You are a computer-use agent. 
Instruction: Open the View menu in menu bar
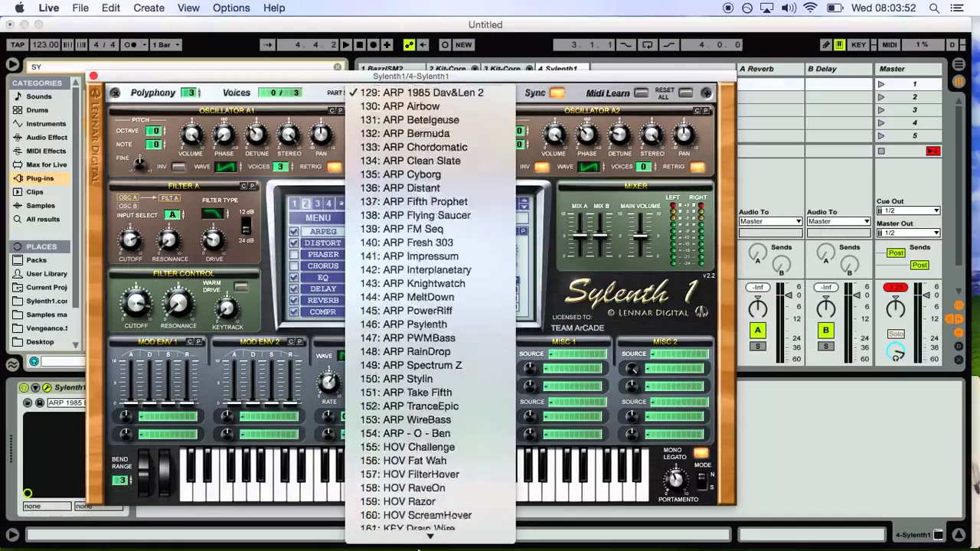click(188, 8)
